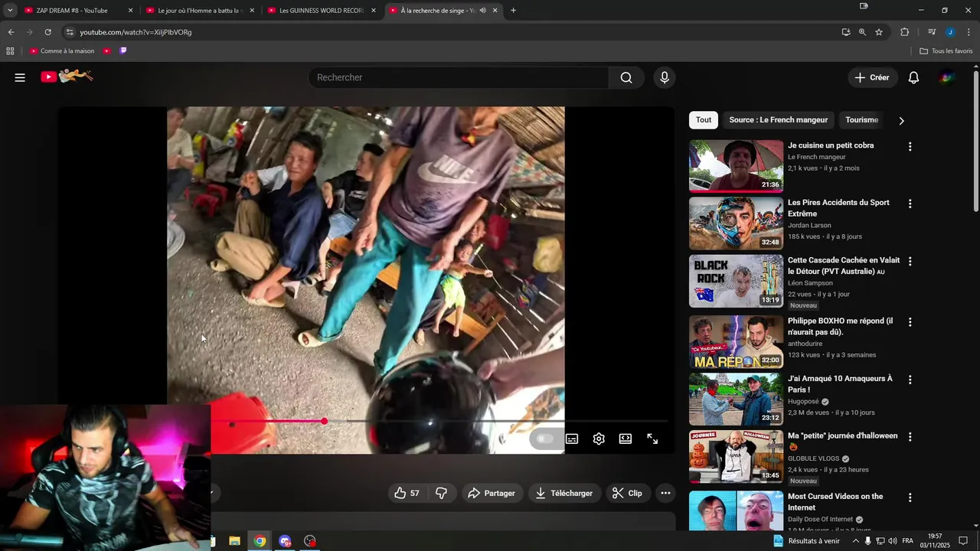View site information icon in address bar
Image resolution: width=980 pixels, height=551 pixels.
tap(70, 32)
